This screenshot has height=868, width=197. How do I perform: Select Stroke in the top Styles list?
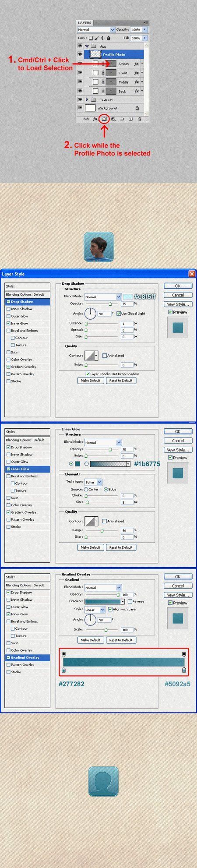(28, 381)
